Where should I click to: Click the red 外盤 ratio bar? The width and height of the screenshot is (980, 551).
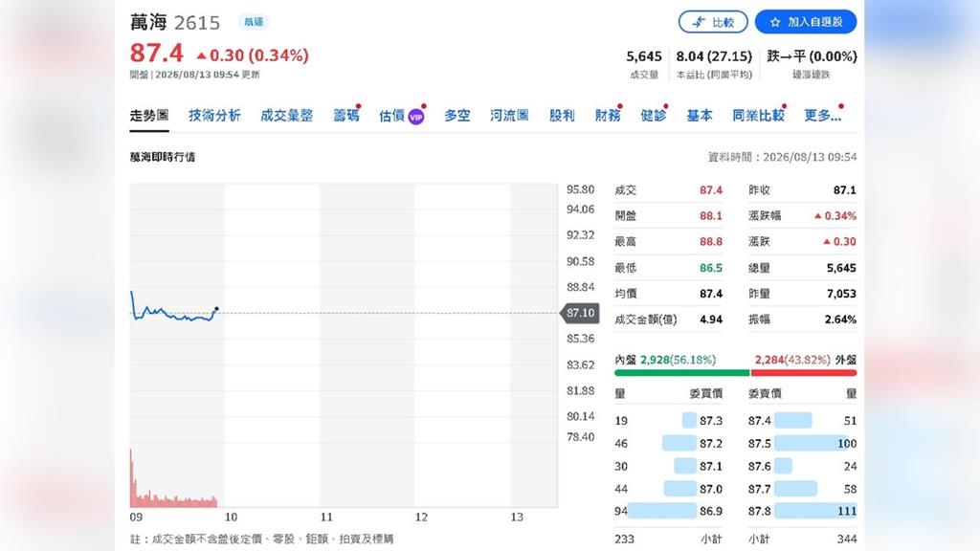click(x=804, y=373)
